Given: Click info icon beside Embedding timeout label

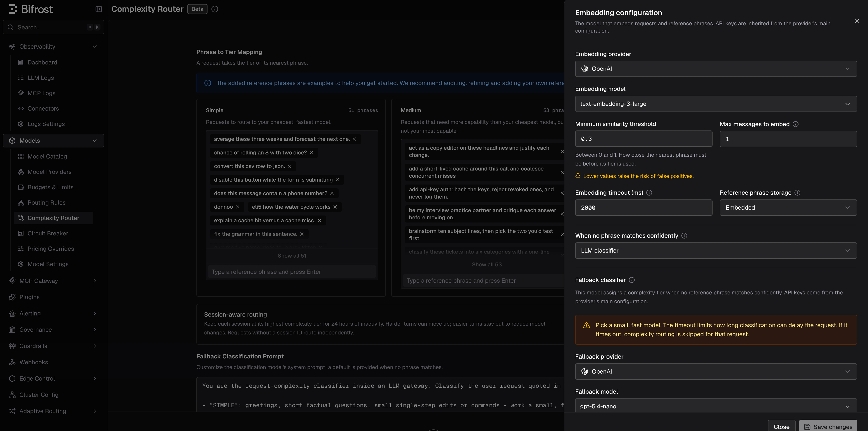Looking at the screenshot, I should [x=649, y=193].
